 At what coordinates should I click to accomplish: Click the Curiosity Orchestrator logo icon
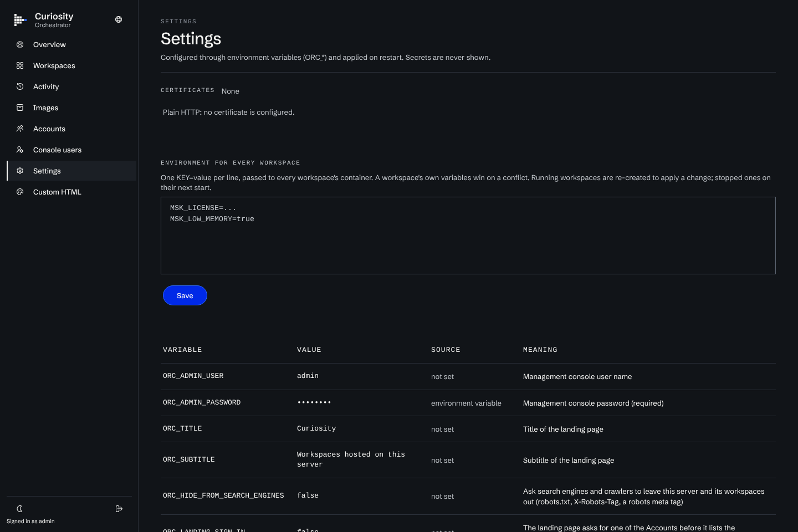(x=20, y=20)
